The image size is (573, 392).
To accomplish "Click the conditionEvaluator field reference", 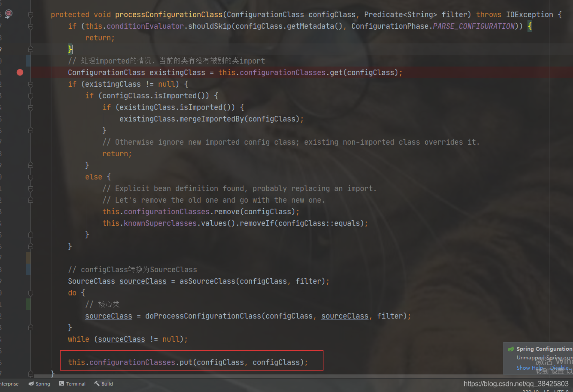I will pyautogui.click(x=145, y=26).
